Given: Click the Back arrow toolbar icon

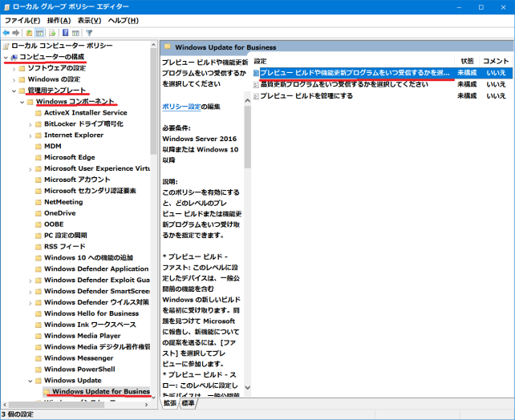Looking at the screenshot, I should [6, 33].
